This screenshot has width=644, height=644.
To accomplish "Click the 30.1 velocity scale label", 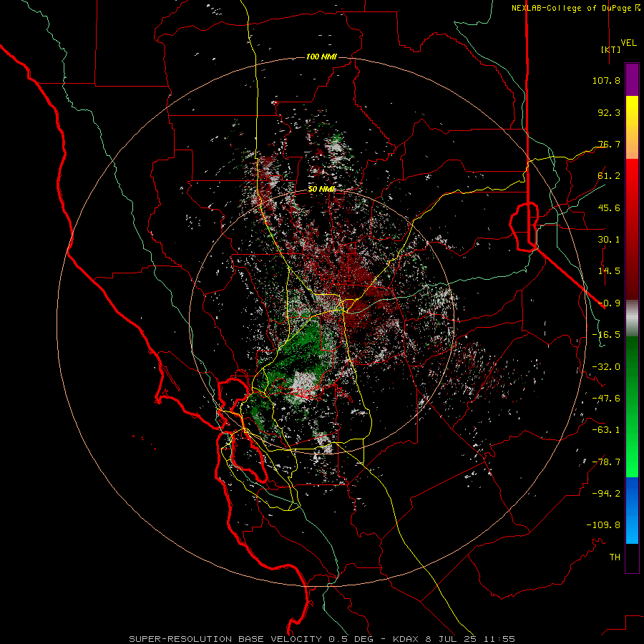I will (x=609, y=240).
